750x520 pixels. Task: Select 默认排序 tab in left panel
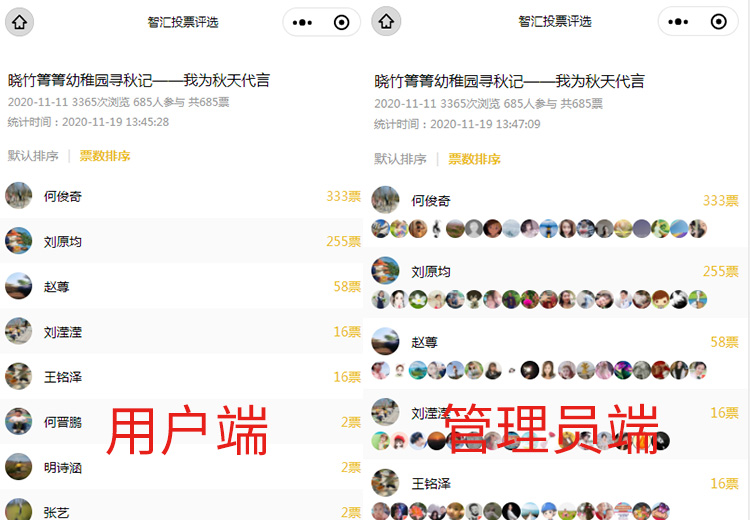[33, 156]
